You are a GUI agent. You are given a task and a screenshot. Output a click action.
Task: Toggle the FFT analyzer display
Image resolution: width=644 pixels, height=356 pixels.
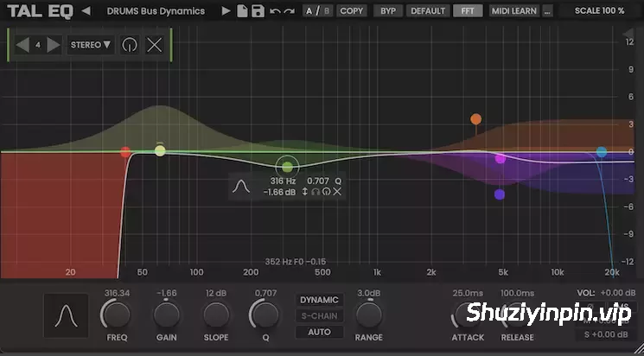468,11
